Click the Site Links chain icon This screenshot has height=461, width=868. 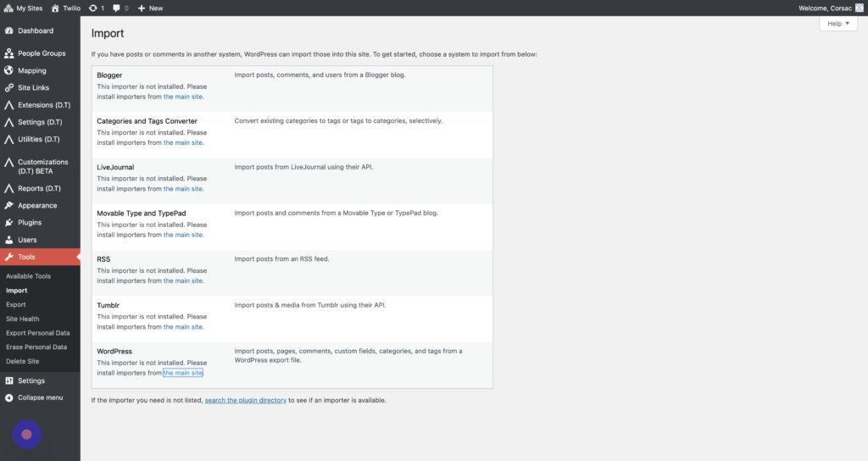9,88
